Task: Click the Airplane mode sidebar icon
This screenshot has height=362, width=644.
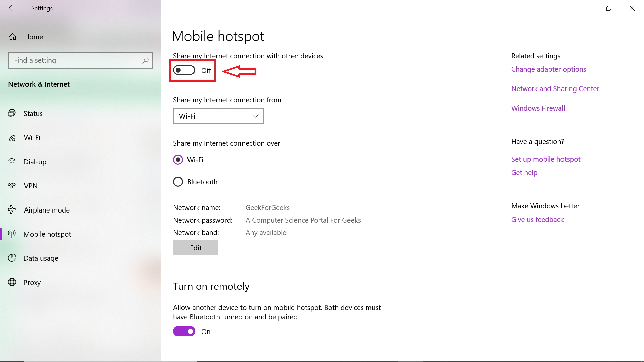Action: 12,209
